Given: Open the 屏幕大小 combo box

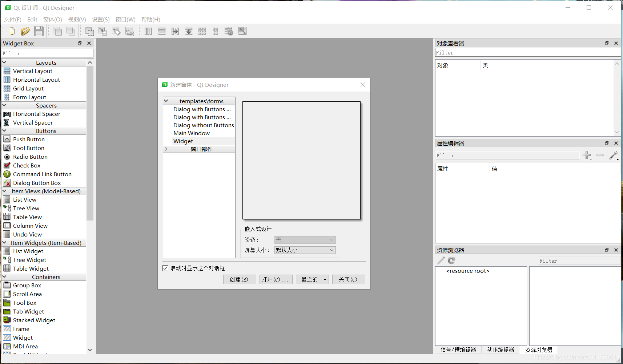Looking at the screenshot, I should pos(305,250).
